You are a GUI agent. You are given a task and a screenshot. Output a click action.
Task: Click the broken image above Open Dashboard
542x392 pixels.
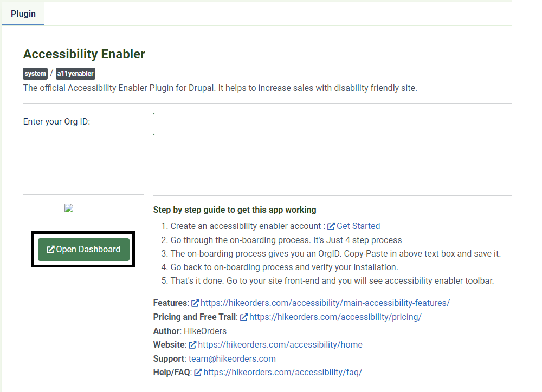click(x=69, y=208)
